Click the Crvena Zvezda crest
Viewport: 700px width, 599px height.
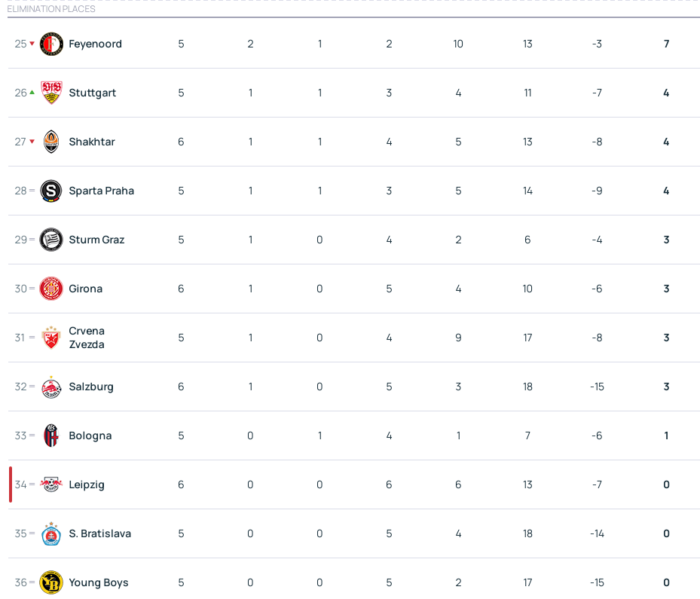pos(51,338)
